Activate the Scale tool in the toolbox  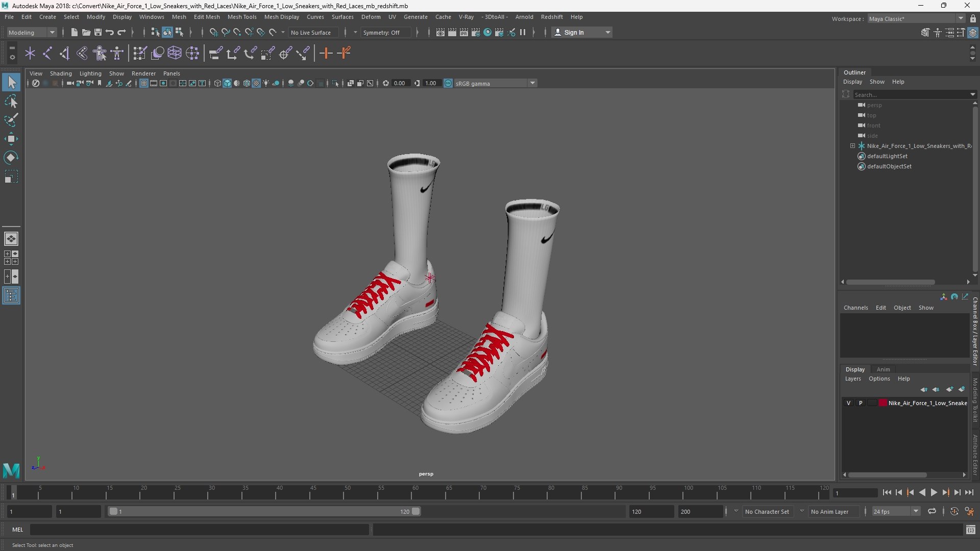(x=11, y=177)
